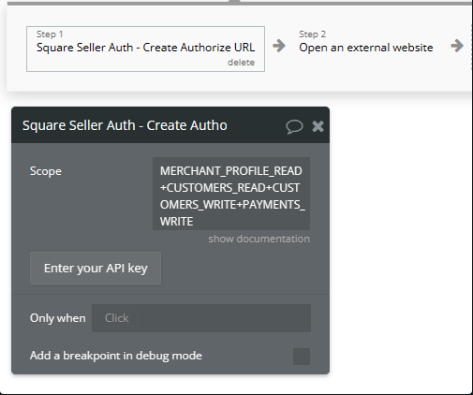Click the 'Click' placeholder in Only when
473x395 pixels.
117,318
